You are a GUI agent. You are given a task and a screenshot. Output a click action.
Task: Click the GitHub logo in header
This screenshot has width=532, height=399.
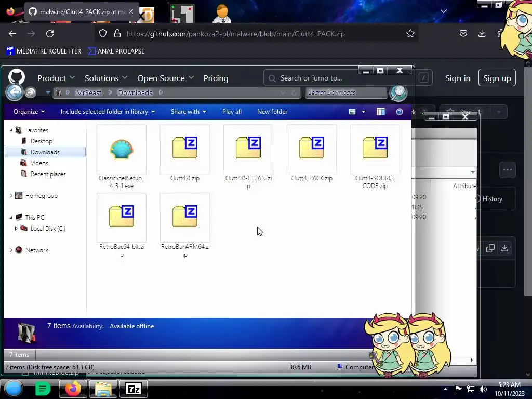coord(17,77)
